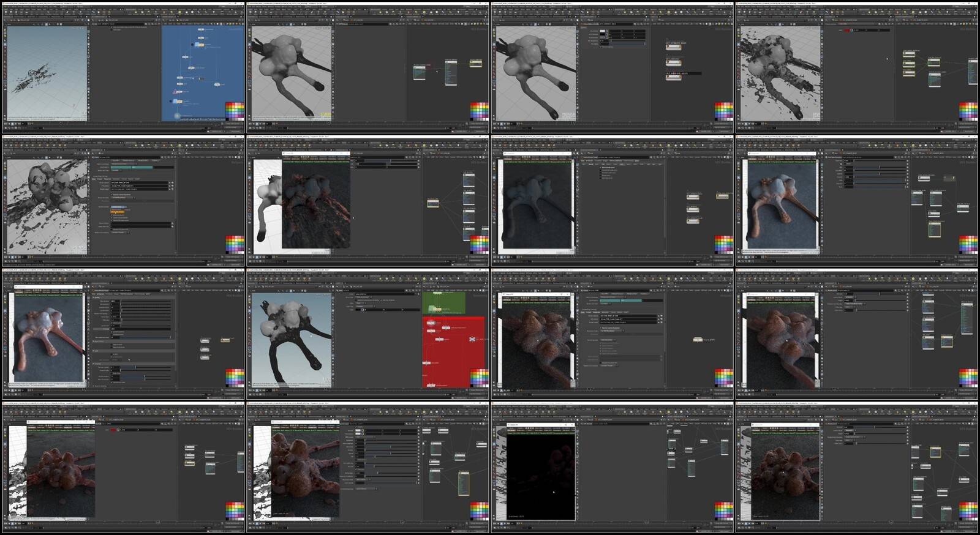Focus the floating lava render window
Image resolution: width=980 pixels, height=535 pixels.
coord(316,200)
